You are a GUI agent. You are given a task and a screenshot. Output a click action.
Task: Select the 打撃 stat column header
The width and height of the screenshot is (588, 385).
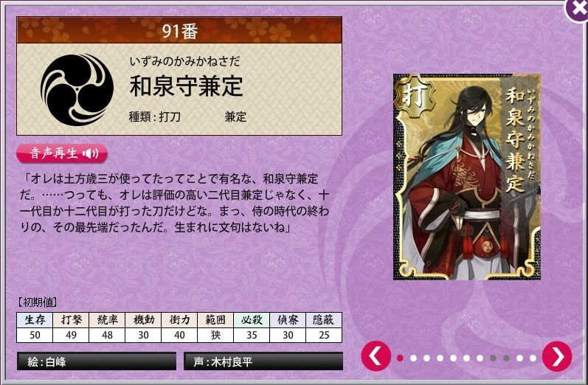(71, 320)
